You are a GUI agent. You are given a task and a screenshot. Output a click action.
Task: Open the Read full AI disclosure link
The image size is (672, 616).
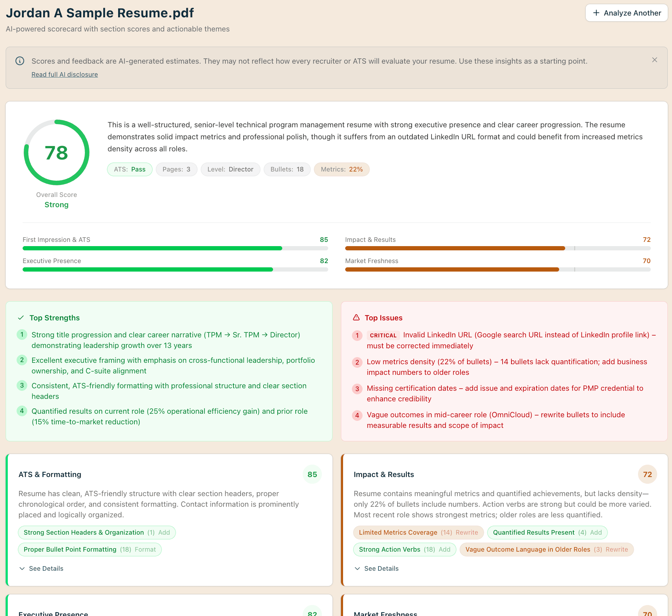pos(64,74)
